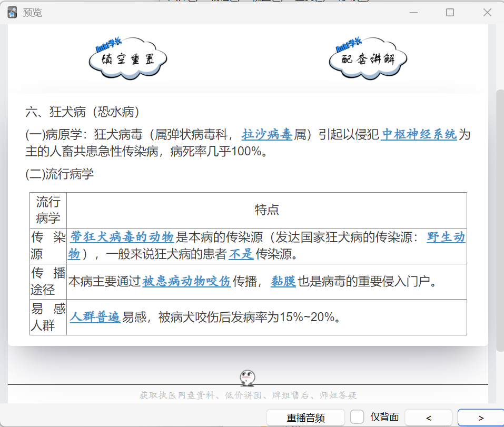The image size is (504, 427).
Task: Click the cloze answer 人群普遍
Action: tap(95, 317)
